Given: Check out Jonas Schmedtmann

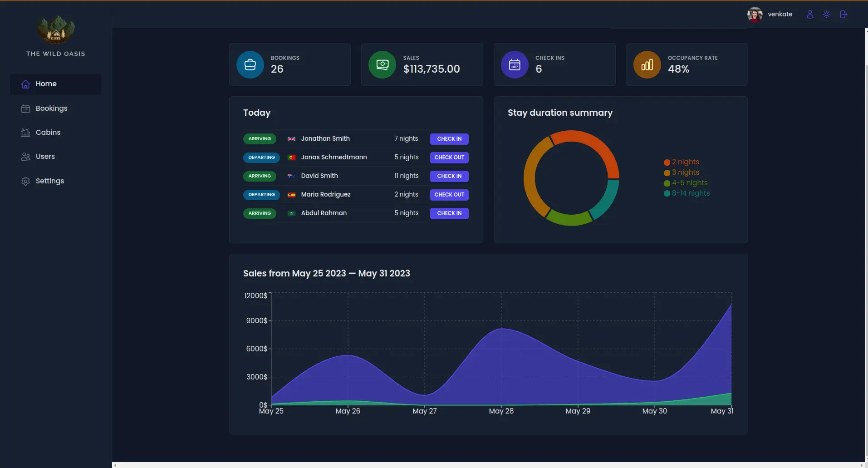Looking at the screenshot, I should click(449, 158).
